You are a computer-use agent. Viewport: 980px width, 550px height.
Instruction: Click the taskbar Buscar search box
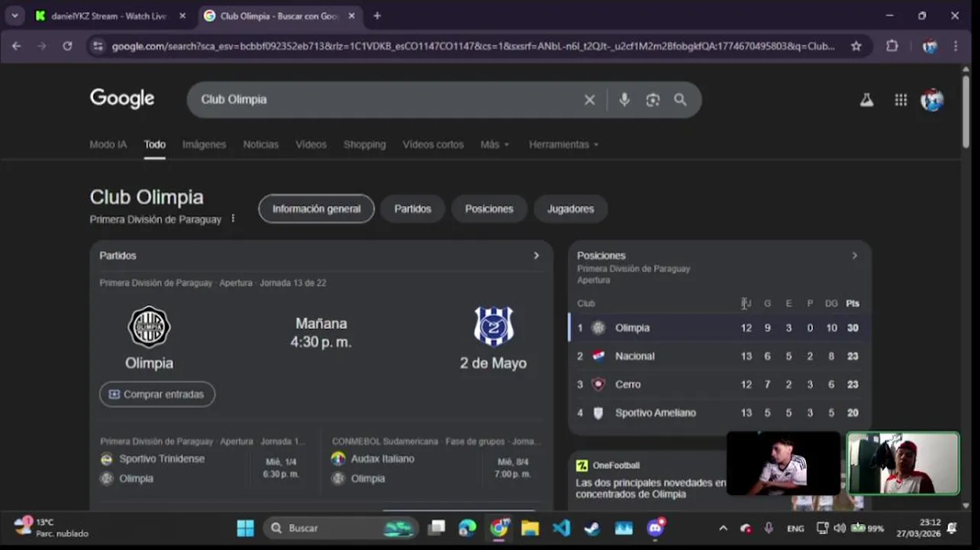[x=341, y=528]
